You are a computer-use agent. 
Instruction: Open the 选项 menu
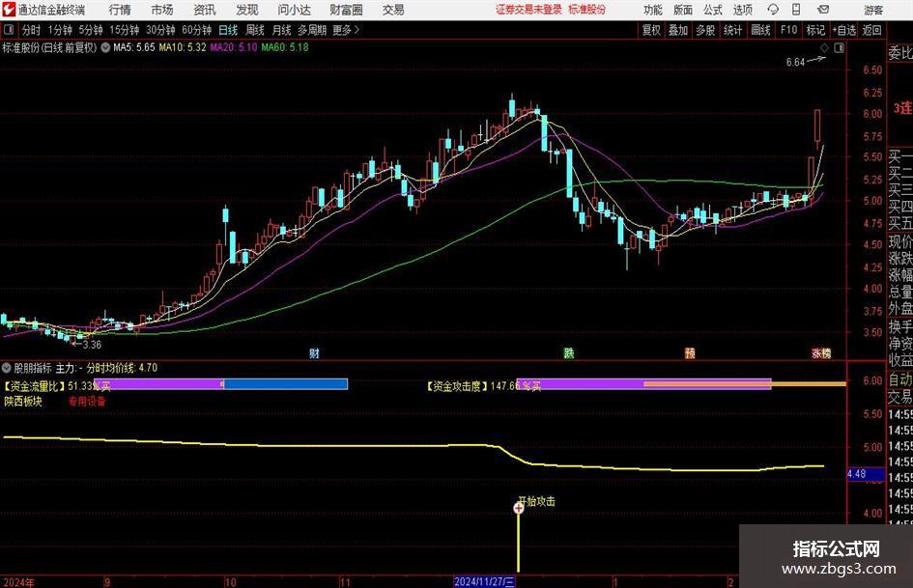742,10
